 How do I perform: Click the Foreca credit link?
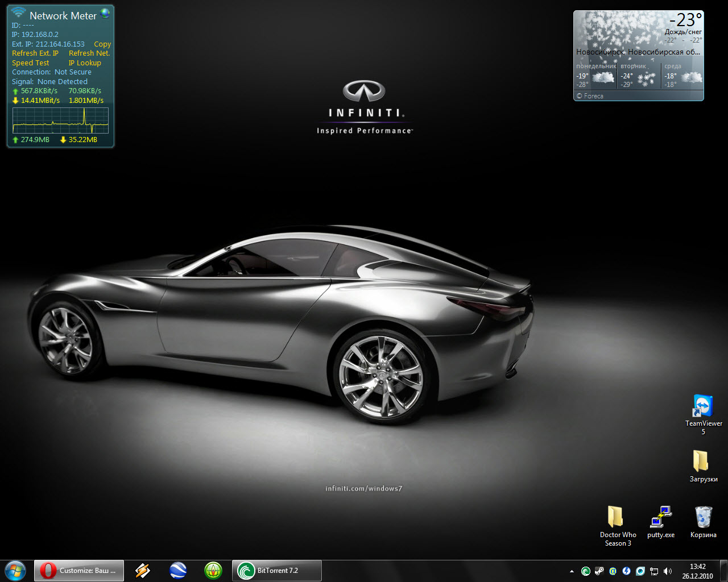pos(590,96)
